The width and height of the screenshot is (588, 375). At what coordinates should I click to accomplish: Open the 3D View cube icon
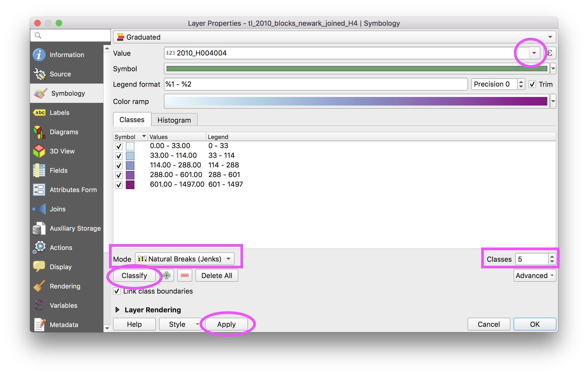39,151
